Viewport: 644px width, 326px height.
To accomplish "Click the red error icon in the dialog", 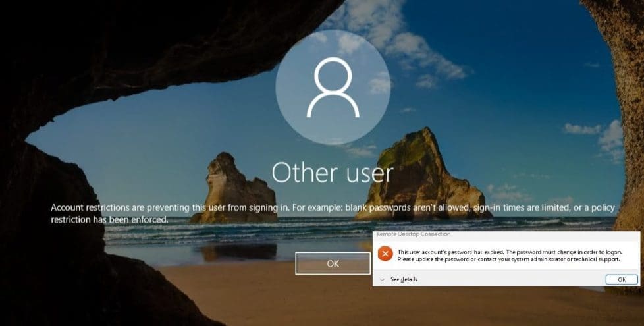I will (x=385, y=254).
